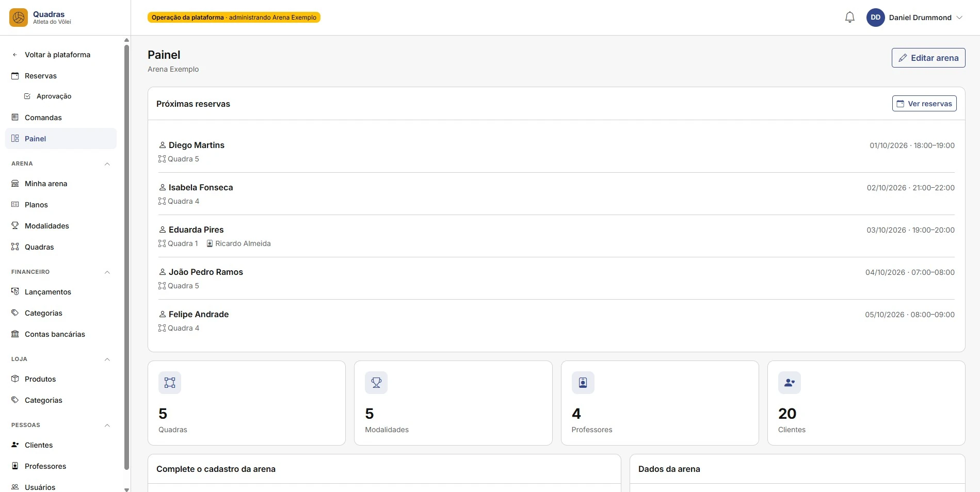Click the Ver reservas button
Image resolution: width=980 pixels, height=492 pixels.
[x=924, y=104]
